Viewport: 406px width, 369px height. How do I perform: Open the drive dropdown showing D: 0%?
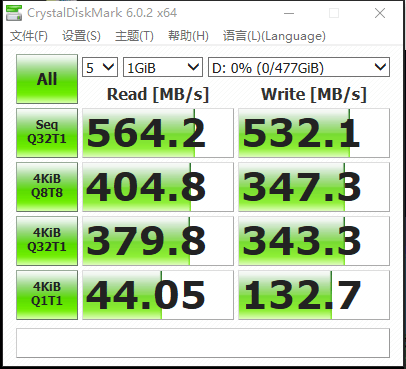pyautogui.click(x=299, y=67)
